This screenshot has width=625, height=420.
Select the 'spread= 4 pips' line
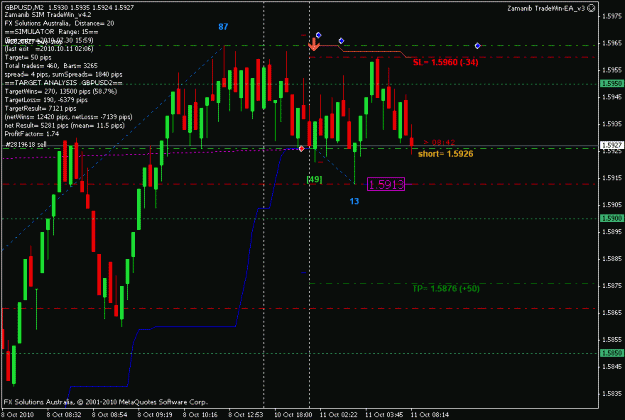tap(63, 75)
